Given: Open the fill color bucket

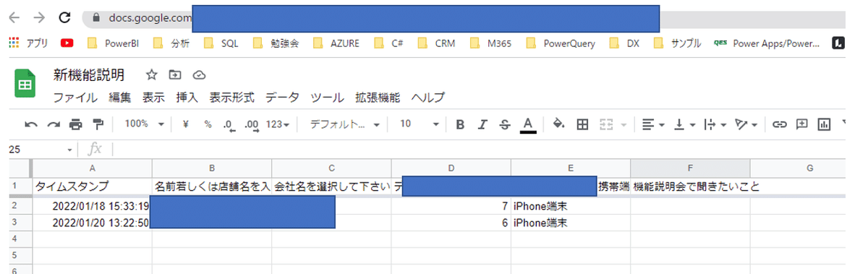Looking at the screenshot, I should coord(558,124).
